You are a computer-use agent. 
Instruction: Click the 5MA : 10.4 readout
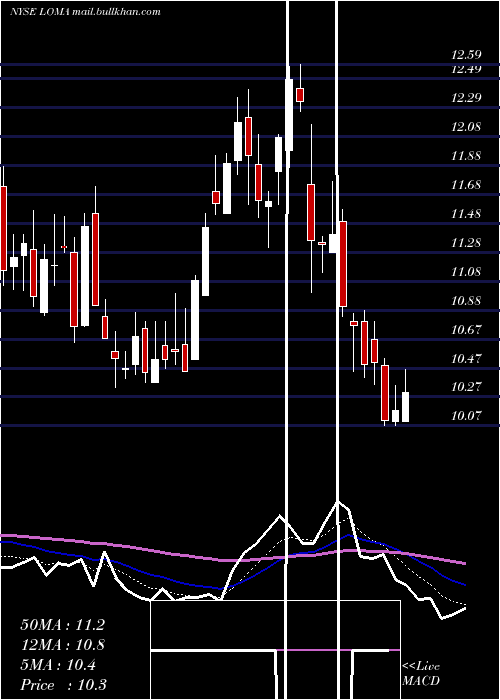[58, 665]
